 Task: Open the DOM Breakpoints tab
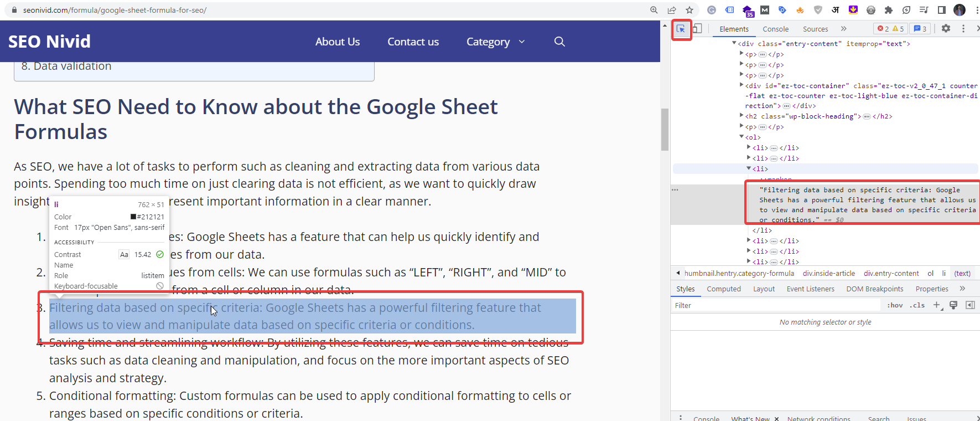click(874, 289)
